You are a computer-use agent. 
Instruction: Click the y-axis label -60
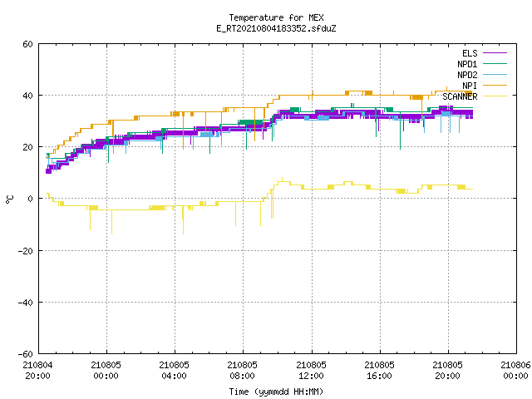pyautogui.click(x=26, y=354)
